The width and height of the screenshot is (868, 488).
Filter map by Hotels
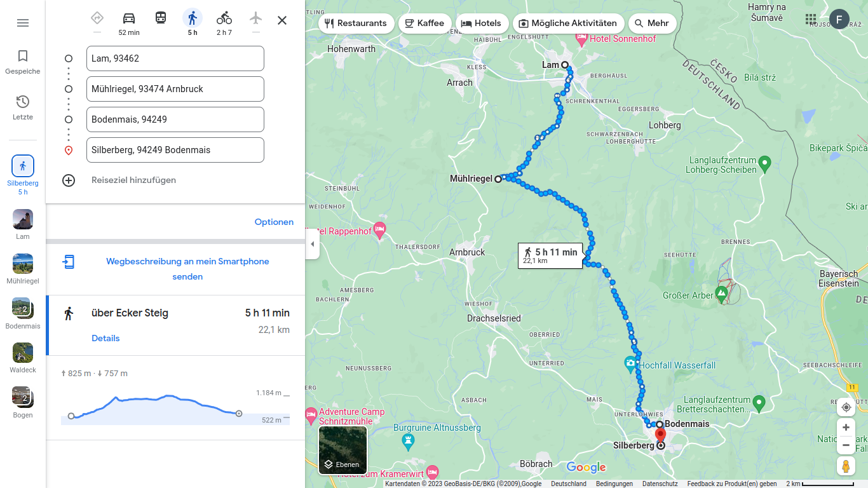(481, 24)
